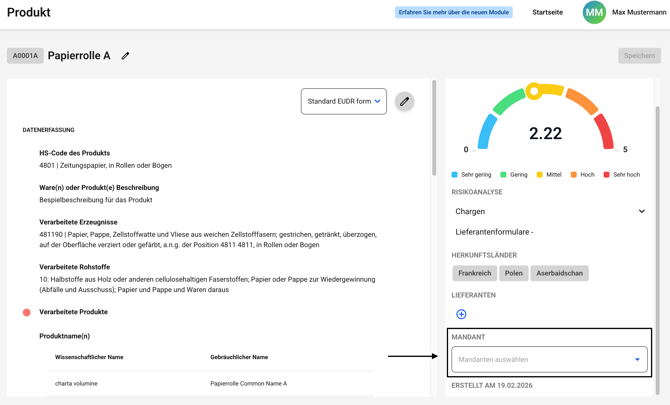The image size is (670, 405).
Task: Click the Speichern button
Action: [639, 56]
